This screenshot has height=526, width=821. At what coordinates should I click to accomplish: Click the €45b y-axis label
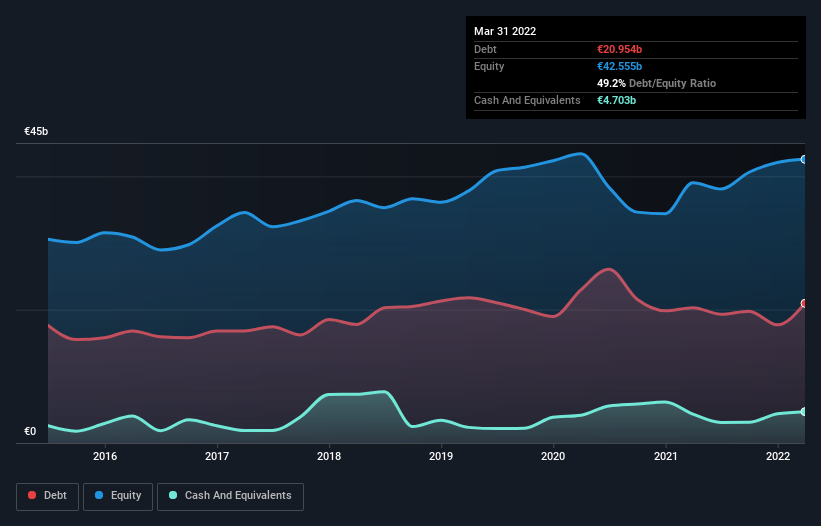36,131
